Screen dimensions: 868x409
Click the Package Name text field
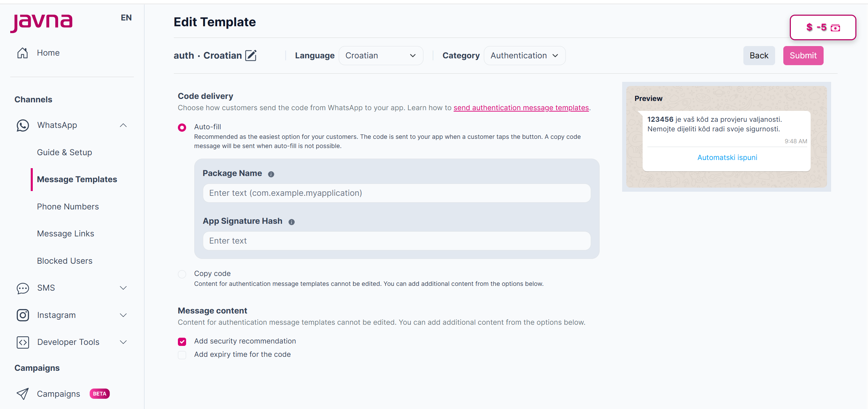pyautogui.click(x=396, y=193)
